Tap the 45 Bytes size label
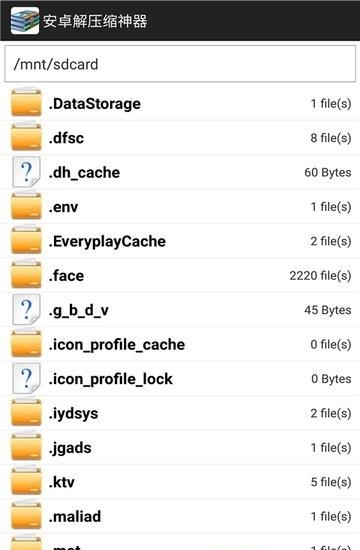 click(x=328, y=310)
